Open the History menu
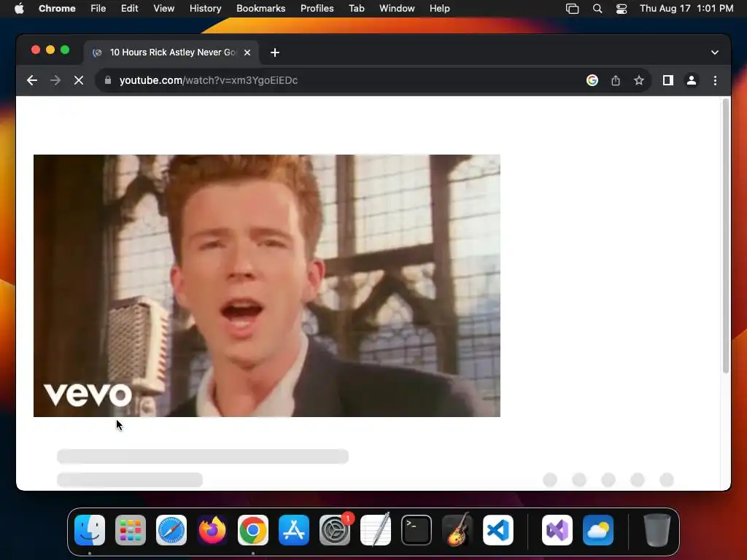Screen dimensions: 747x560 click(x=205, y=9)
